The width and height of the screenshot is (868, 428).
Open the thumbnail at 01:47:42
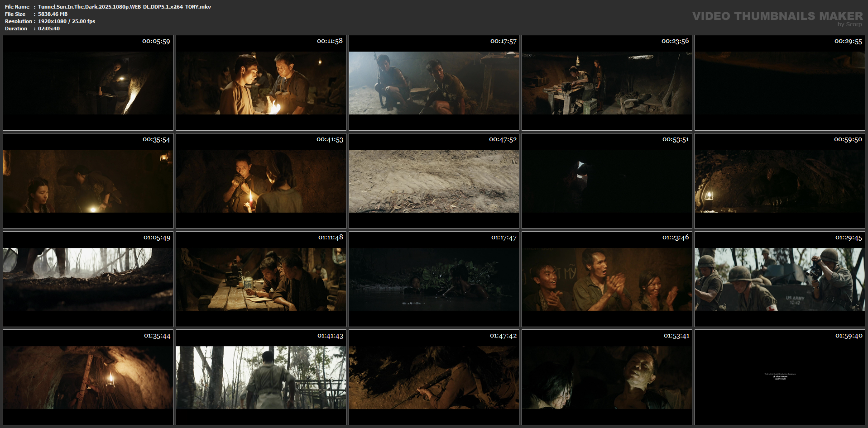coord(434,377)
